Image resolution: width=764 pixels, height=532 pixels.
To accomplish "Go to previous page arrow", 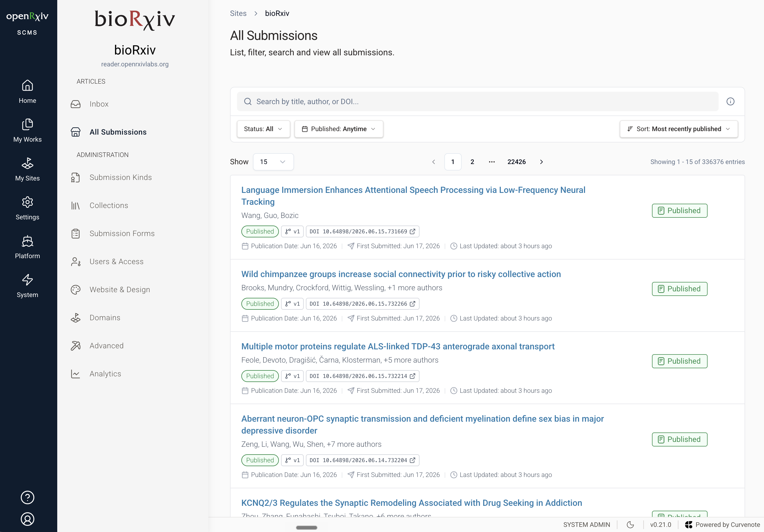I will coord(434,162).
